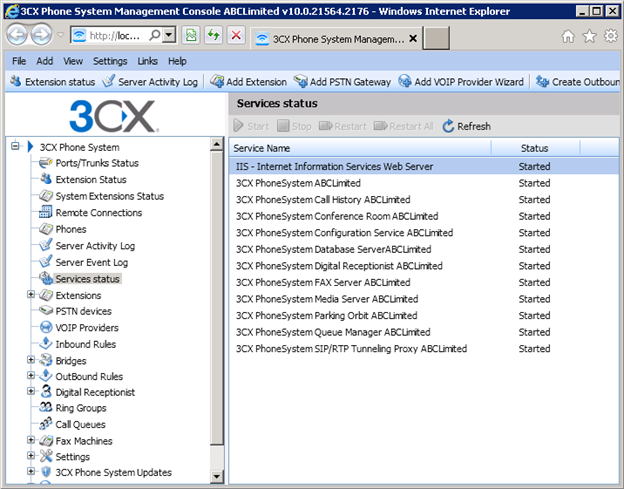Select Ports/Trunks Status icon in tree

pos(46,163)
